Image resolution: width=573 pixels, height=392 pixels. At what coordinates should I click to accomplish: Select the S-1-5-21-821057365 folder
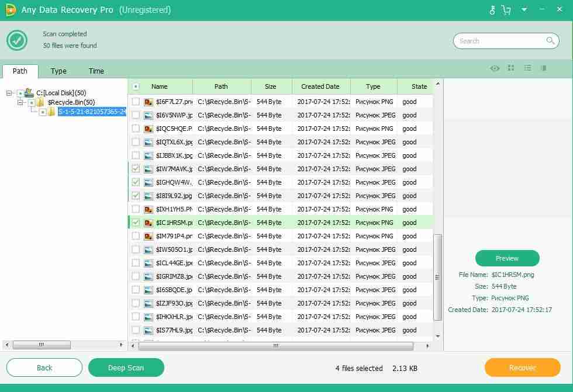coord(92,112)
